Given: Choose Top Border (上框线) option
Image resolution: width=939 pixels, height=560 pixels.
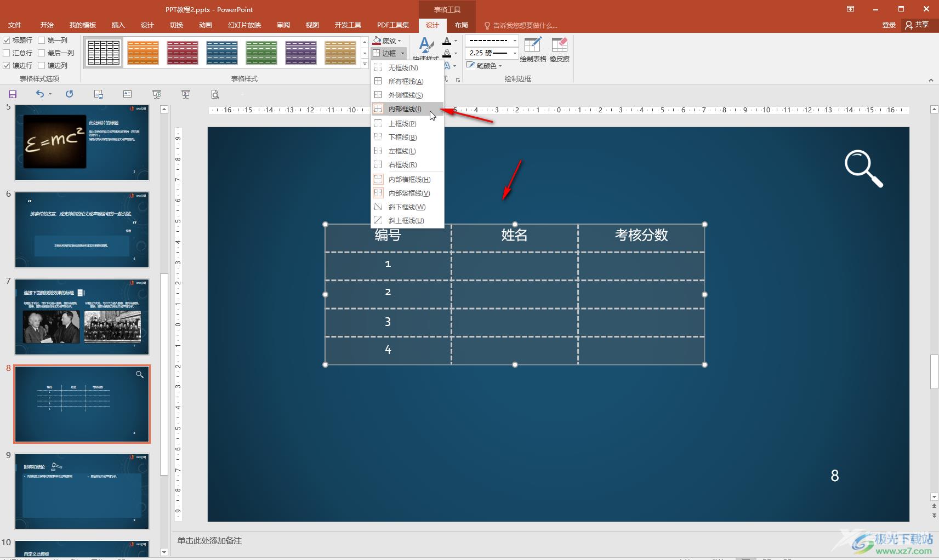Looking at the screenshot, I should pos(407,123).
